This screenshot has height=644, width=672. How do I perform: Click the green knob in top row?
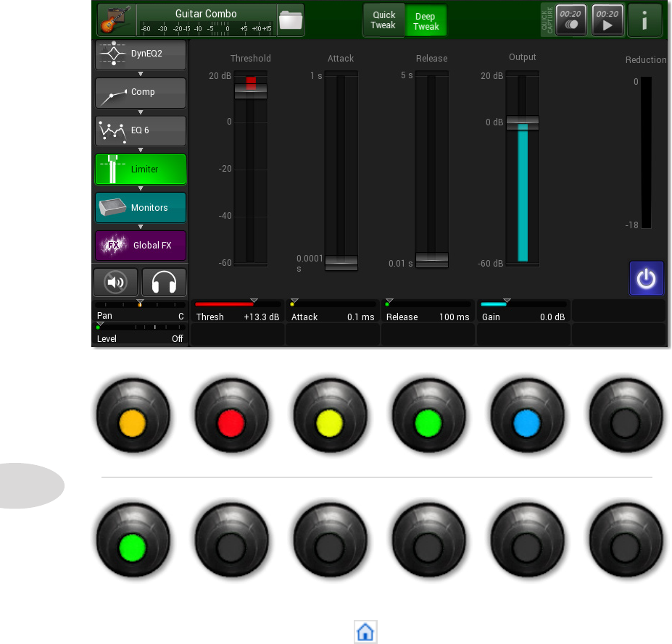click(428, 415)
